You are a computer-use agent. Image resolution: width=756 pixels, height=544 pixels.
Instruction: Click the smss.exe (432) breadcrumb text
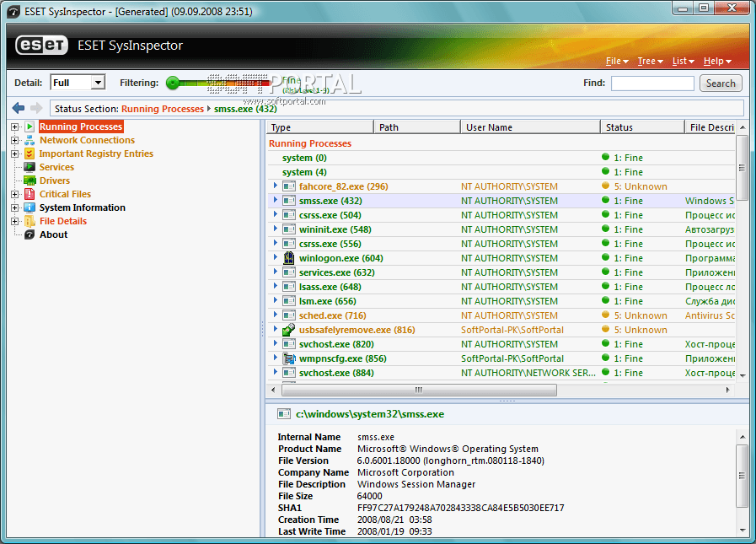(245, 109)
